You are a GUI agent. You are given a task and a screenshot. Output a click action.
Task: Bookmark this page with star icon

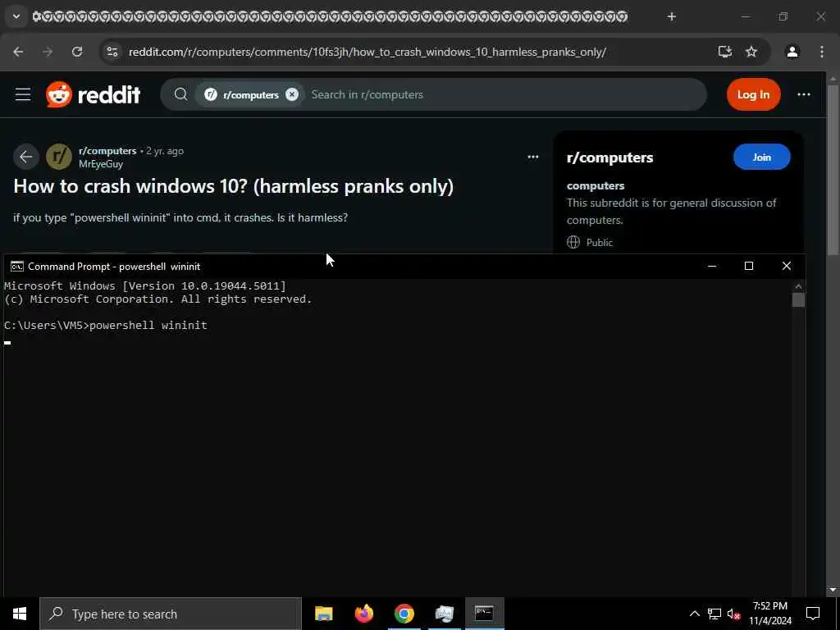(x=751, y=52)
